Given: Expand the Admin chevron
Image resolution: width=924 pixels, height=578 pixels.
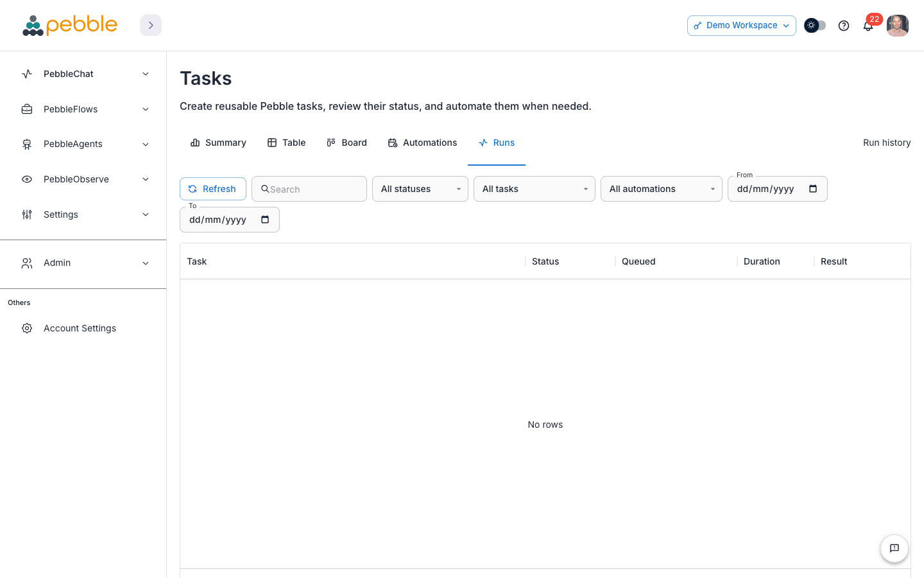Looking at the screenshot, I should (x=146, y=263).
